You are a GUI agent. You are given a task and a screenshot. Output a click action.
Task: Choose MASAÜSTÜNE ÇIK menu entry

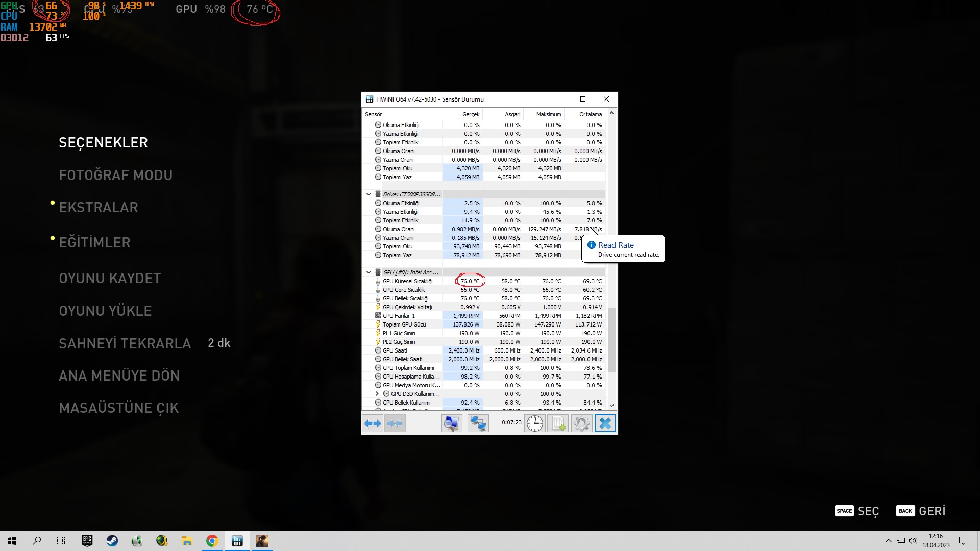point(119,408)
